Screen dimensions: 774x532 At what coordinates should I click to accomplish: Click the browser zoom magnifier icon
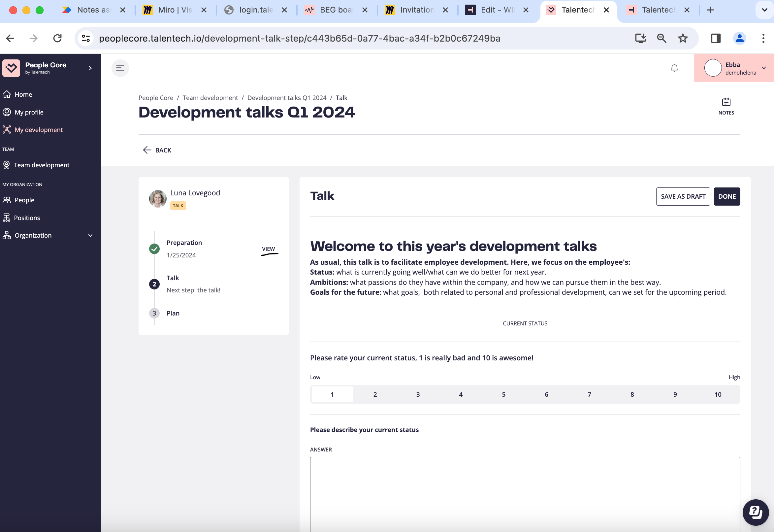[661, 38]
